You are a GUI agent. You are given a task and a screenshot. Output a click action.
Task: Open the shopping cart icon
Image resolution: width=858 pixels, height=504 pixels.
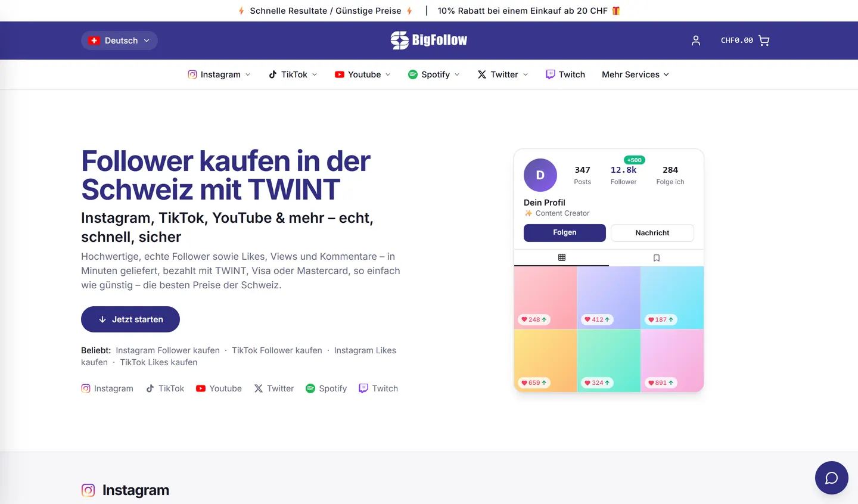(x=764, y=41)
